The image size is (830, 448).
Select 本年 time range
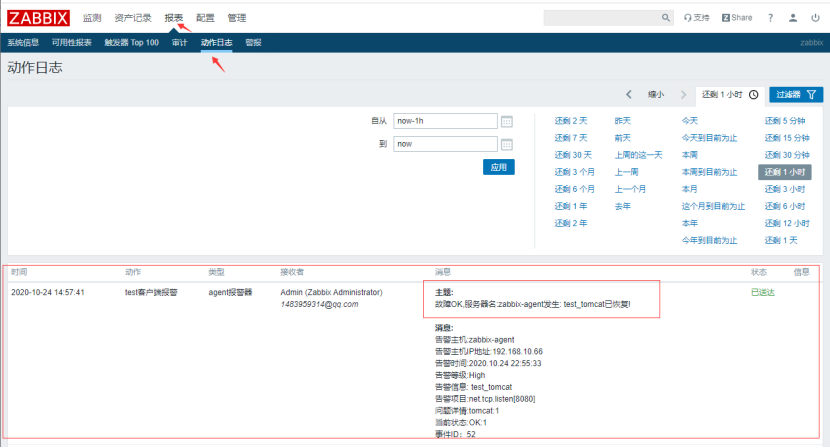690,223
